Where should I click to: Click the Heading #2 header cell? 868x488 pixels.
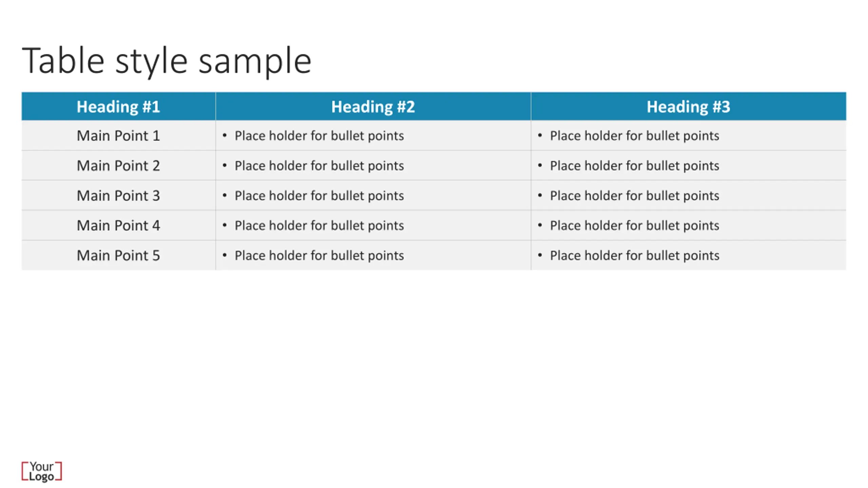click(373, 106)
